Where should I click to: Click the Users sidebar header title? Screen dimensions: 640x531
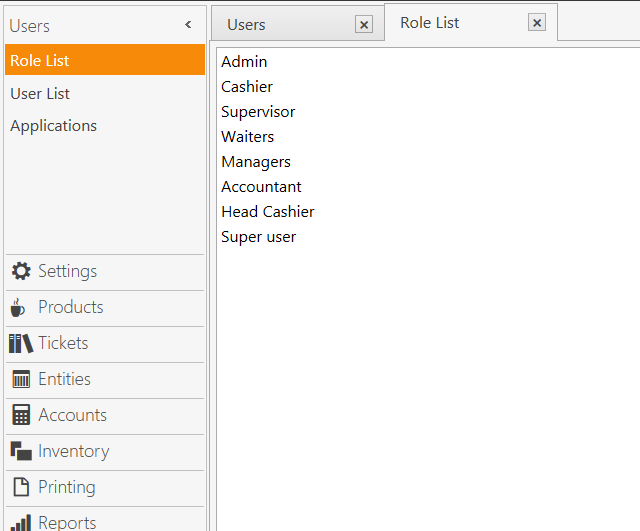coord(29,26)
